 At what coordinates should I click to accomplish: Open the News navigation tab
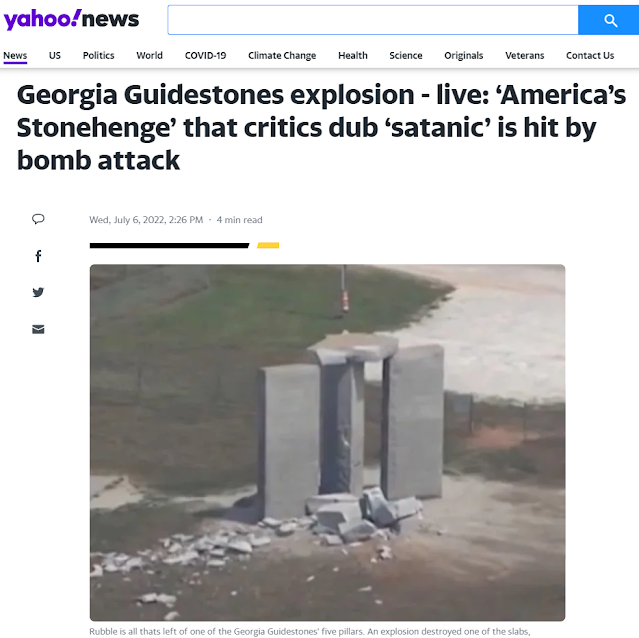point(15,55)
